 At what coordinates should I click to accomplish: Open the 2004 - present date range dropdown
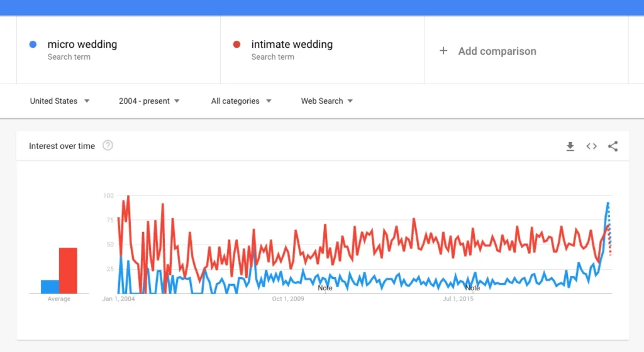[x=149, y=101]
